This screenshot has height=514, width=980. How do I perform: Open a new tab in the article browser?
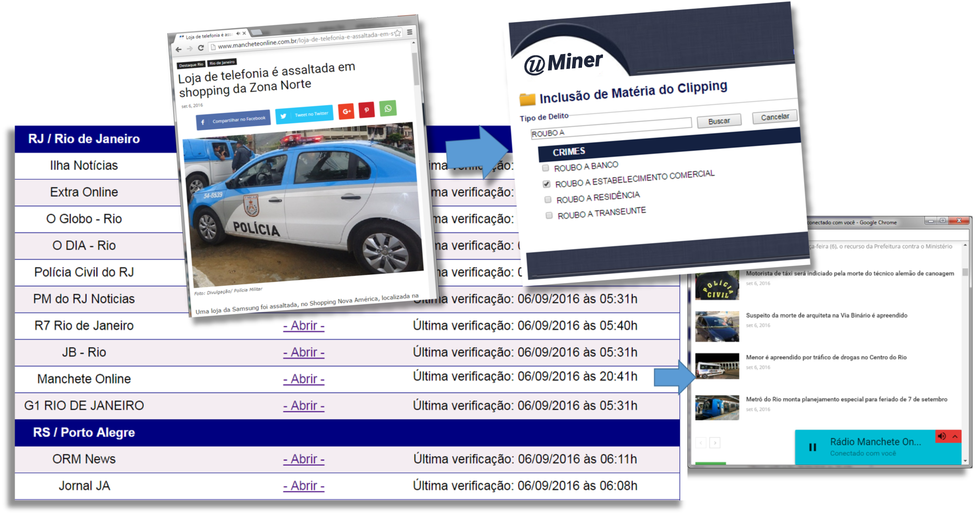257,32
